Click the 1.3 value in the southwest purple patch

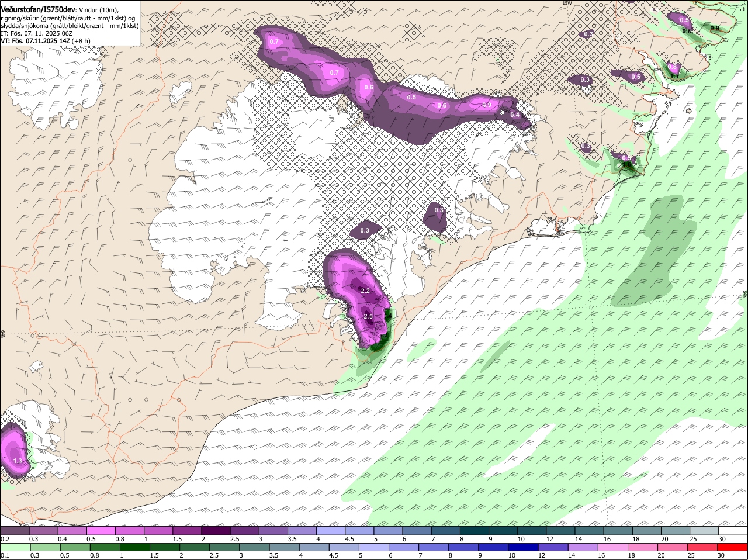click(x=18, y=461)
